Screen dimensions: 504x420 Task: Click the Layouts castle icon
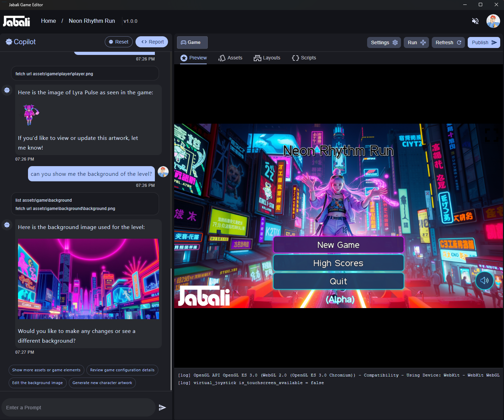click(x=257, y=58)
